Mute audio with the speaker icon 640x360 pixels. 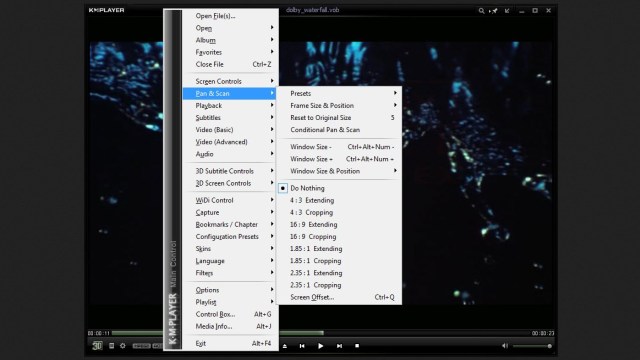[504, 346]
